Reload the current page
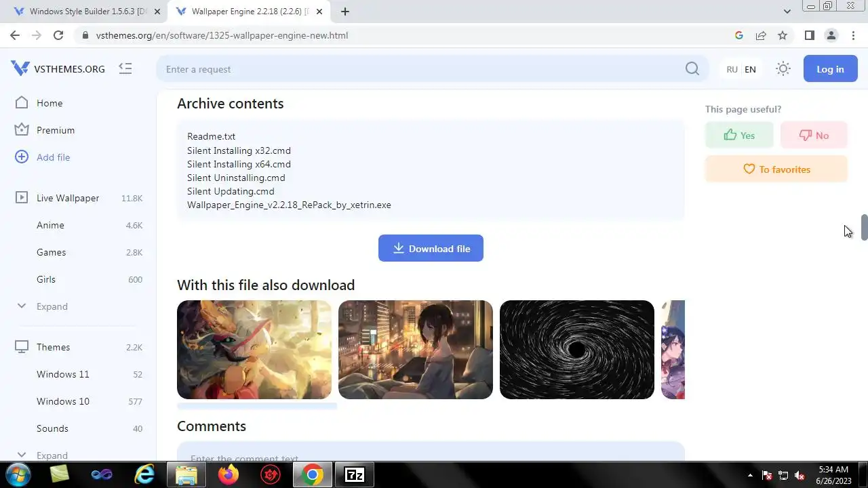This screenshot has width=868, height=488. (x=58, y=35)
